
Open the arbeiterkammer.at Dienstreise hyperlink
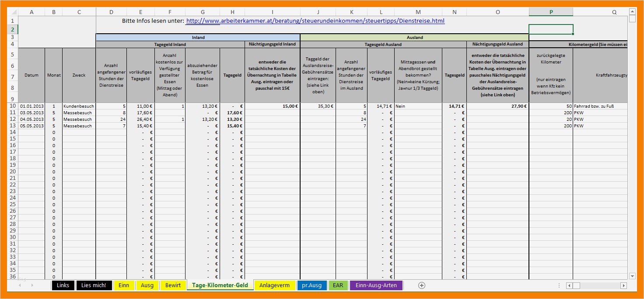(315, 21)
